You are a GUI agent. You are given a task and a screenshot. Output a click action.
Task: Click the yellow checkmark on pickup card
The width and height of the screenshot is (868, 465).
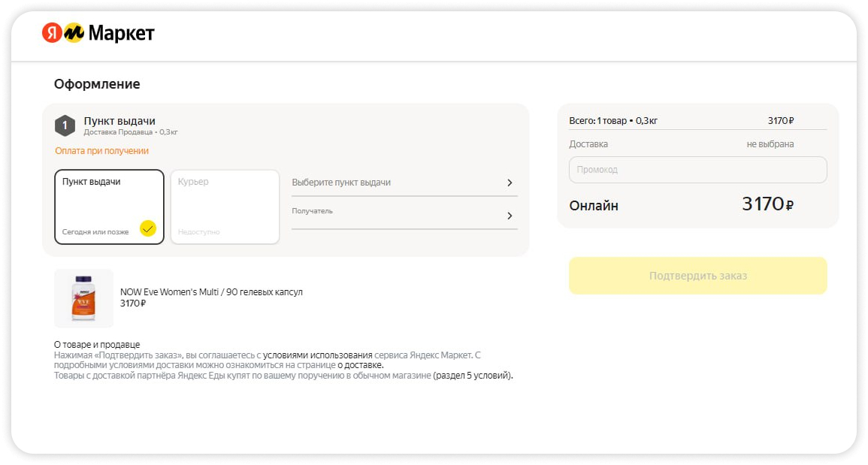147,228
